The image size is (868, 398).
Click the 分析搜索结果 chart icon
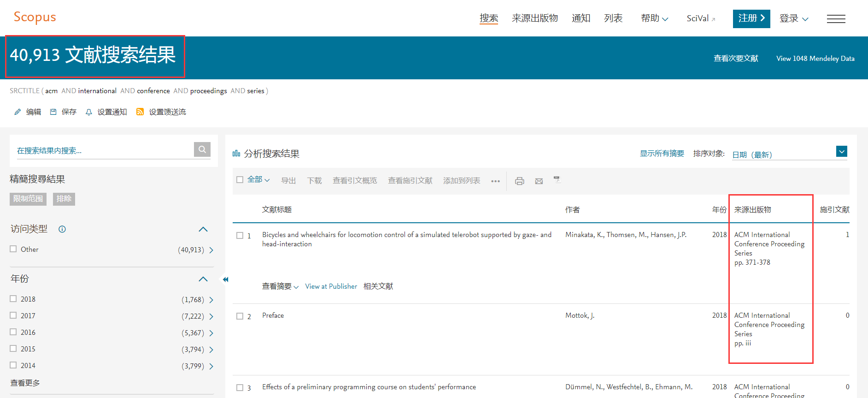236,154
